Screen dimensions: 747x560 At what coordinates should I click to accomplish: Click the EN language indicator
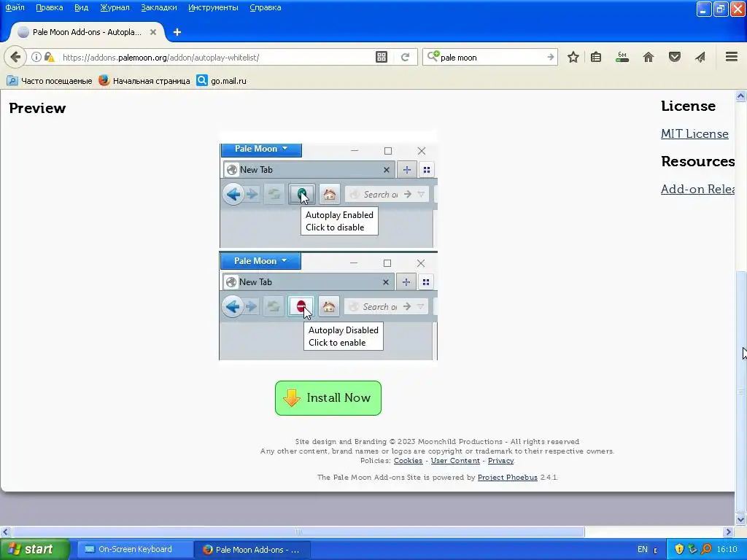point(642,549)
